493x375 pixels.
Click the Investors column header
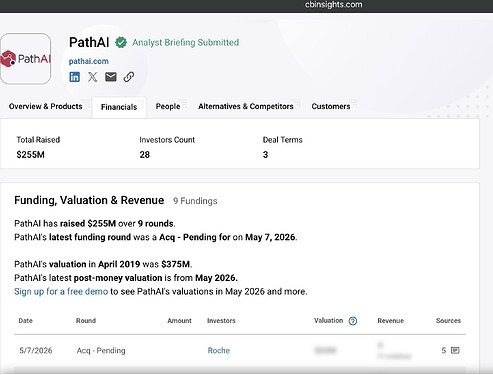[221, 321]
